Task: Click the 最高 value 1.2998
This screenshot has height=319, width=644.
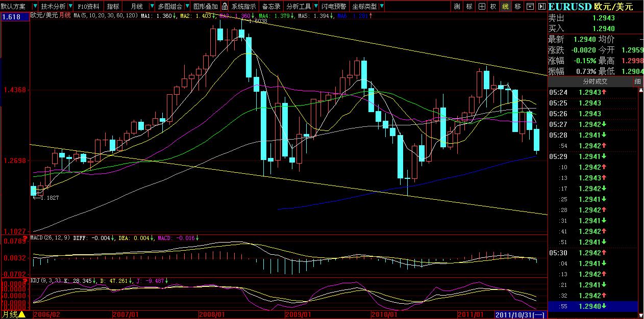Action: [x=632, y=61]
